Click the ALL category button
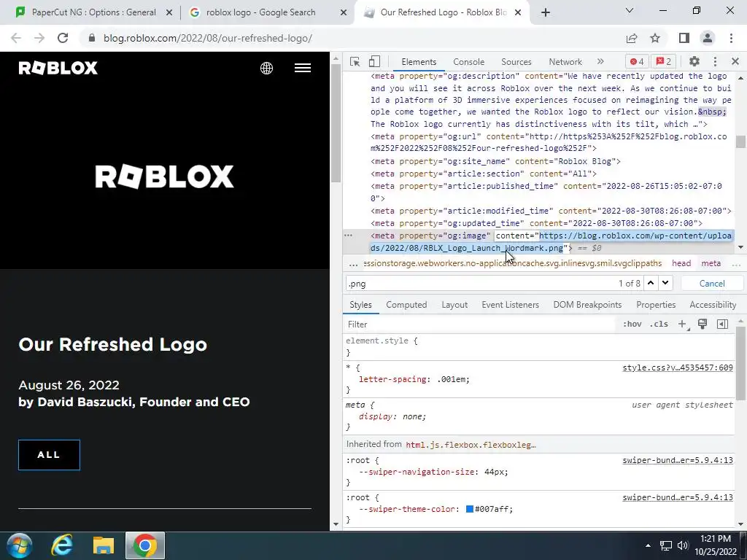The height and width of the screenshot is (560, 747). click(49, 455)
